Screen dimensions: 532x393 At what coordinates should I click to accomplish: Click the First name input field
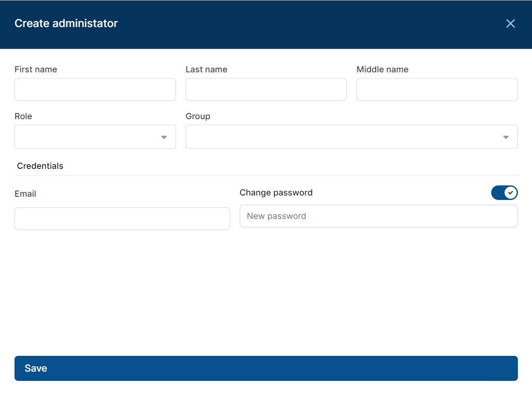coord(95,89)
